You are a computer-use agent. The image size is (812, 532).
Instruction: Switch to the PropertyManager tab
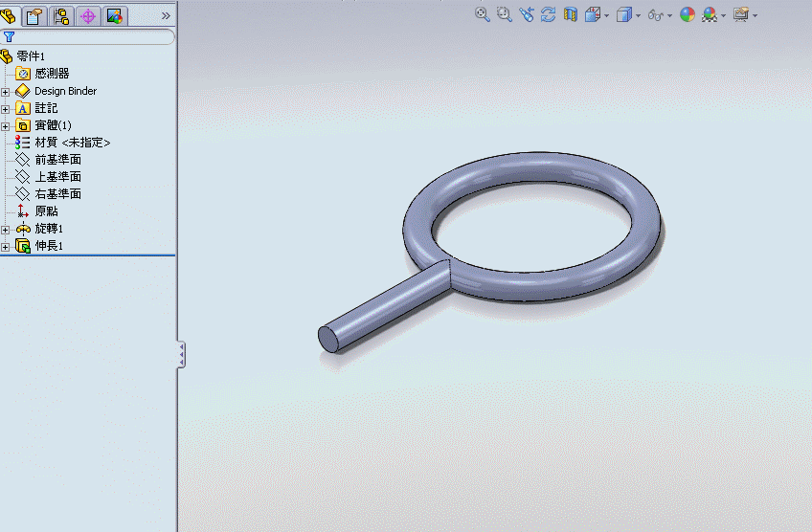[x=35, y=15]
